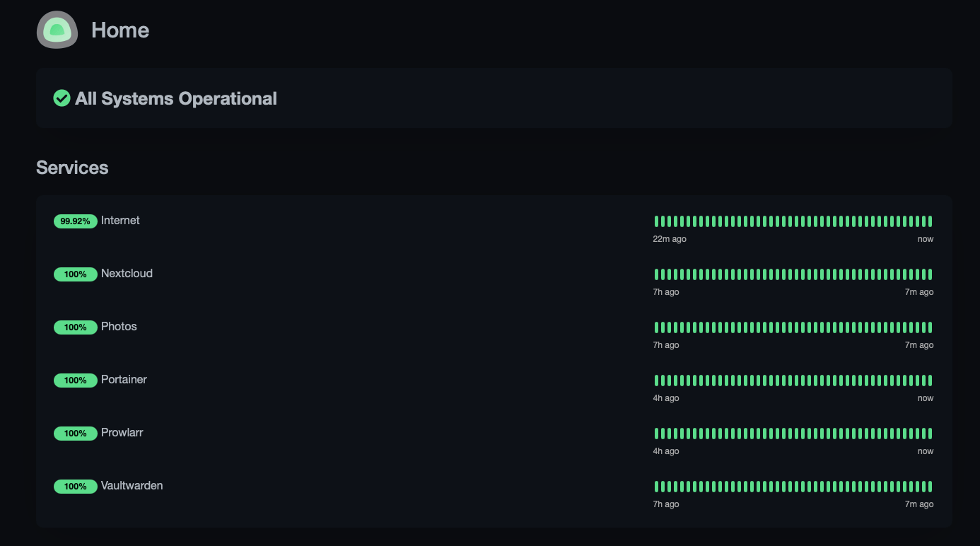Select the Prowlarr service name
Screen dimensions: 980x546
click(x=122, y=433)
